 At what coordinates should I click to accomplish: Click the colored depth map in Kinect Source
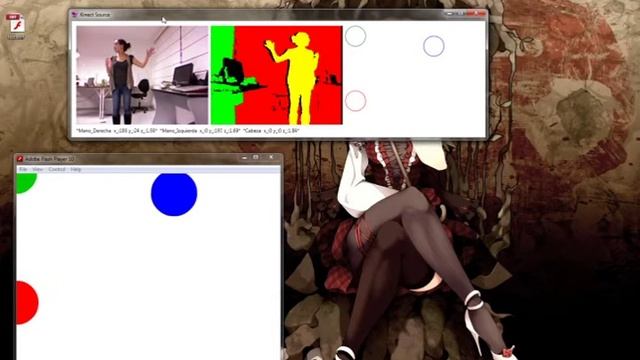pos(276,75)
